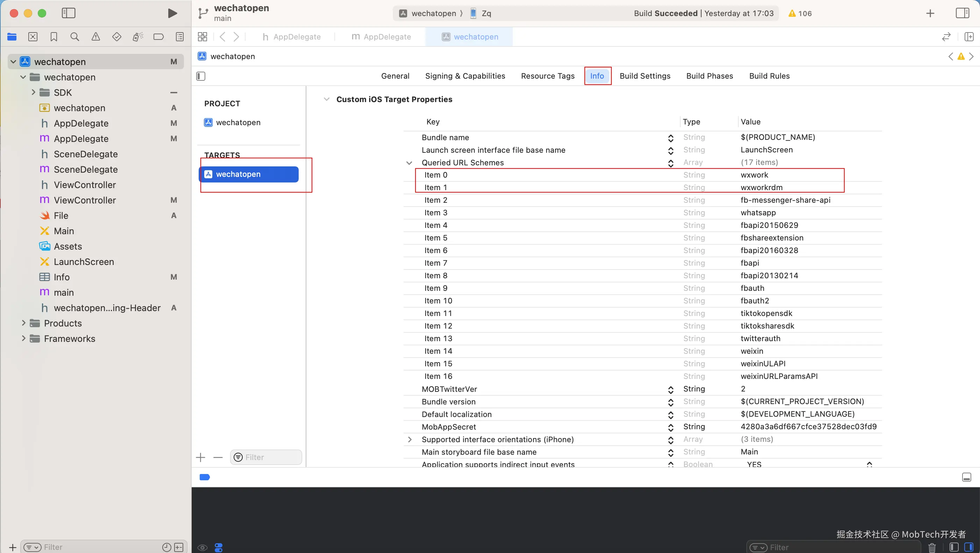
Task: Open the Issue navigator warning icon
Action: (96, 37)
